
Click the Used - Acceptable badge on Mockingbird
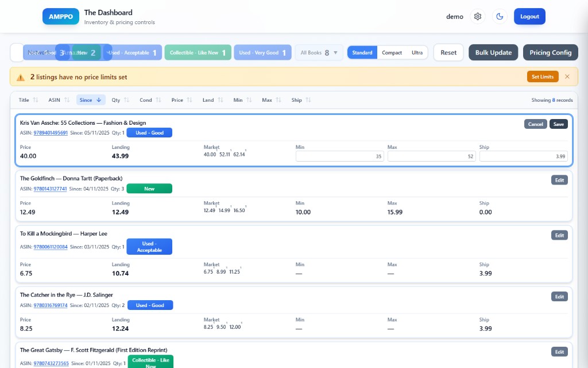point(149,247)
